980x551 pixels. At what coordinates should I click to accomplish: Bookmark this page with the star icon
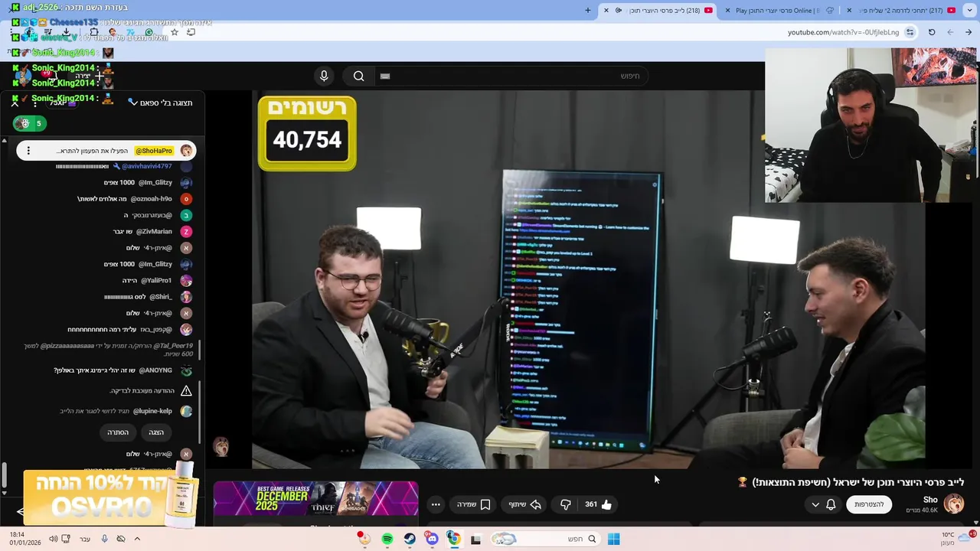175,32
